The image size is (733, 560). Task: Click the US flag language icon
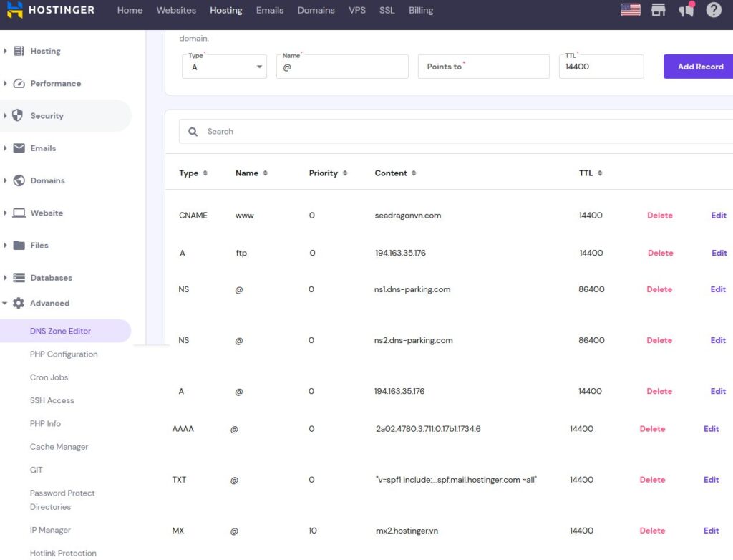pyautogui.click(x=630, y=10)
